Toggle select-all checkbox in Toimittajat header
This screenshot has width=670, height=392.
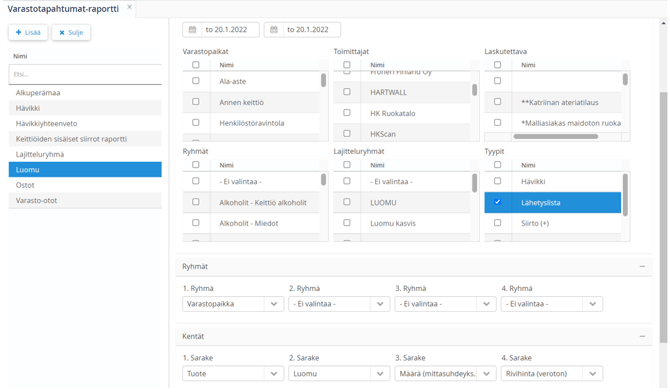tap(347, 65)
